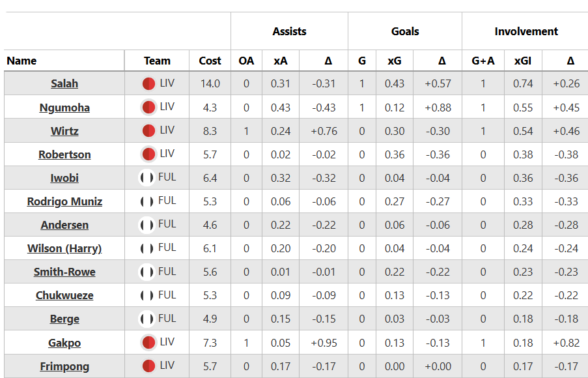Sort by the xA column header
Image resolution: width=588 pixels, height=378 pixels.
point(281,61)
